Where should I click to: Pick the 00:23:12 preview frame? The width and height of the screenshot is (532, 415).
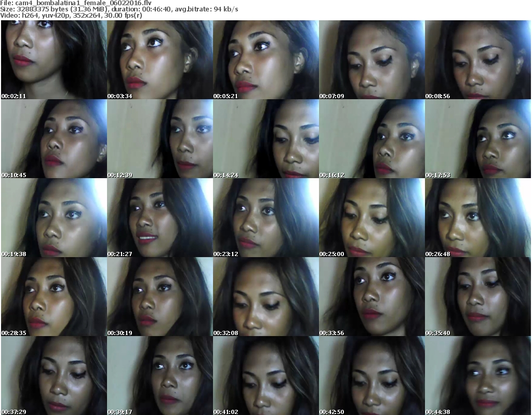pyautogui.click(x=266, y=218)
